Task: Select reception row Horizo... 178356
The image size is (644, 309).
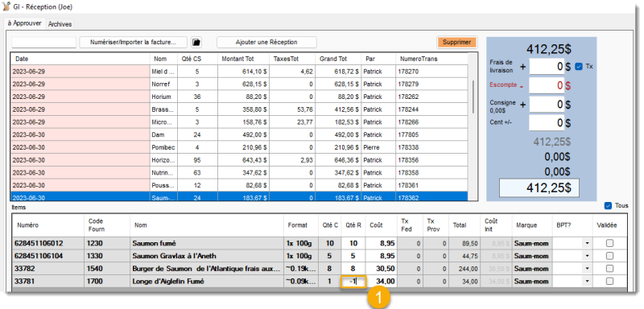Action: pos(239,160)
